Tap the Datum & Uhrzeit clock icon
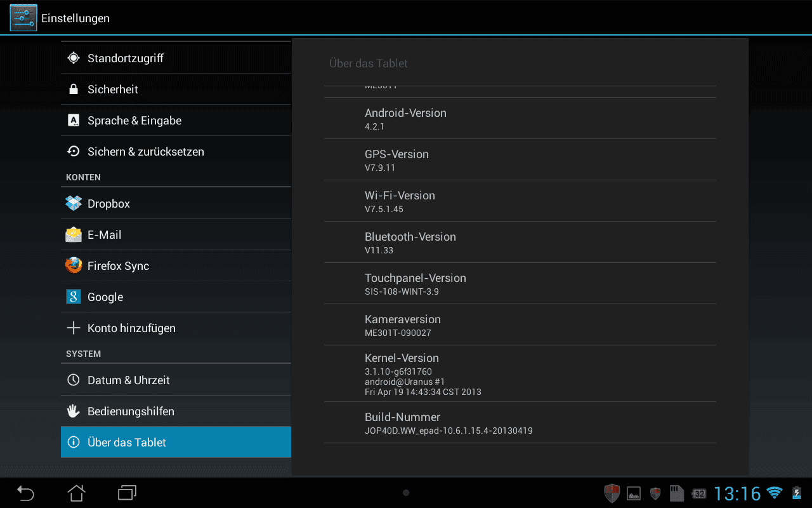Viewport: 812px width, 508px height. click(x=74, y=380)
